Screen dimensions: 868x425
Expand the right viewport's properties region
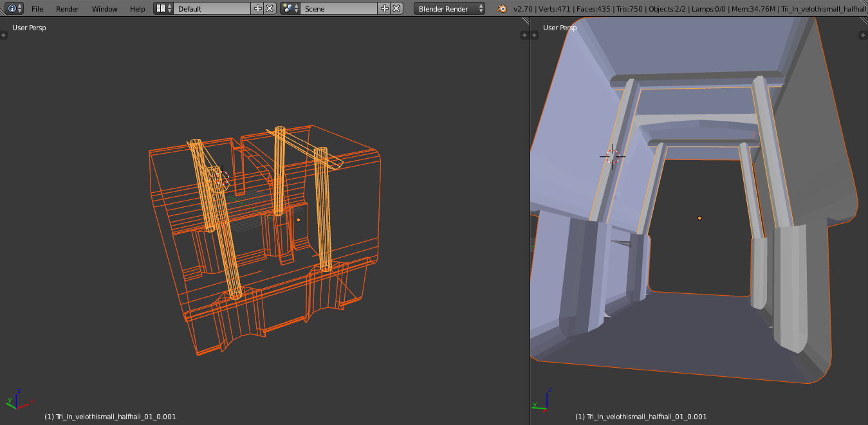coord(864,35)
